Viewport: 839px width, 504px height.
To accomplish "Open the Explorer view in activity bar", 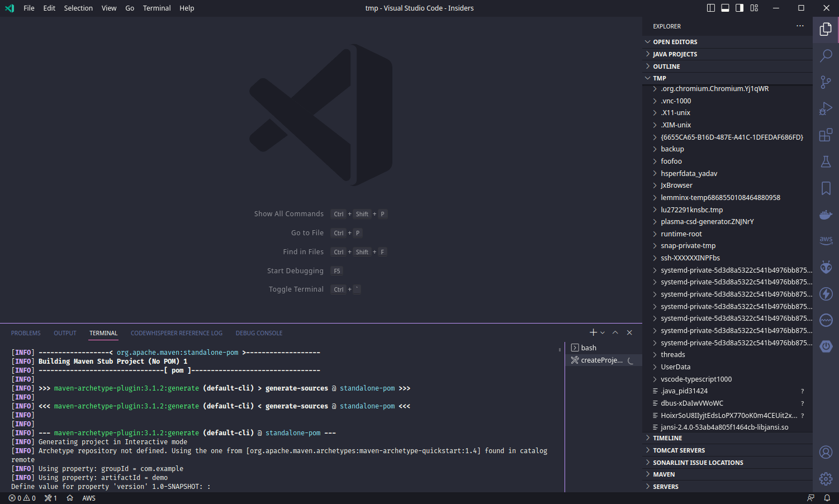I will [826, 29].
